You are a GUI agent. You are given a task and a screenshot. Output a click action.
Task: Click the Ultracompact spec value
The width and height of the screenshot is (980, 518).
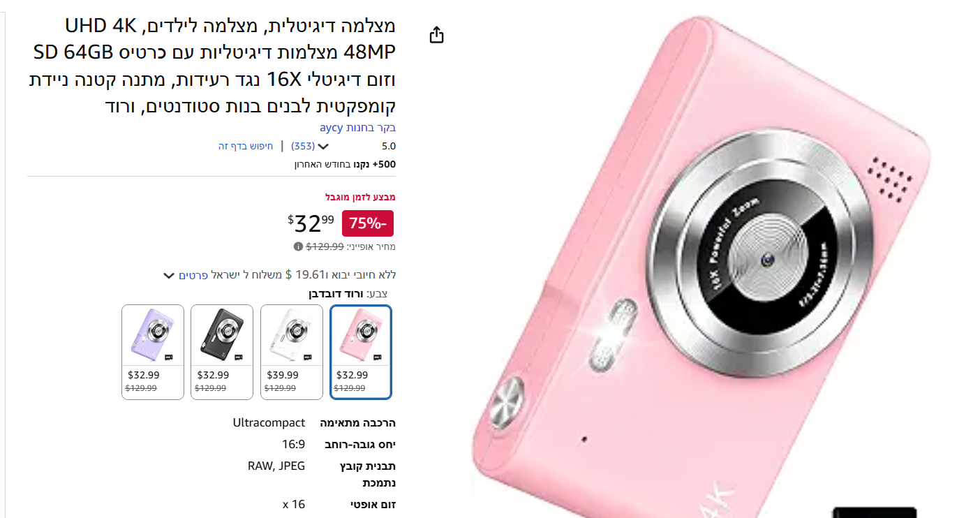coord(269,422)
